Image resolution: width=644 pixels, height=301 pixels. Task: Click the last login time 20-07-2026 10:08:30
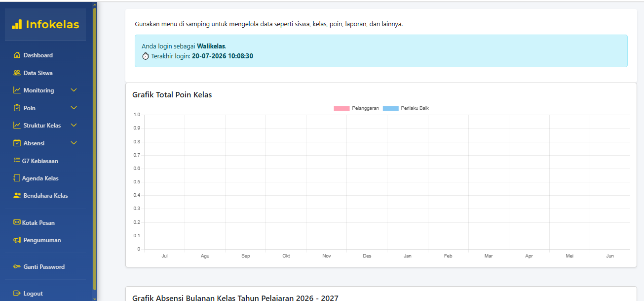pos(223,56)
